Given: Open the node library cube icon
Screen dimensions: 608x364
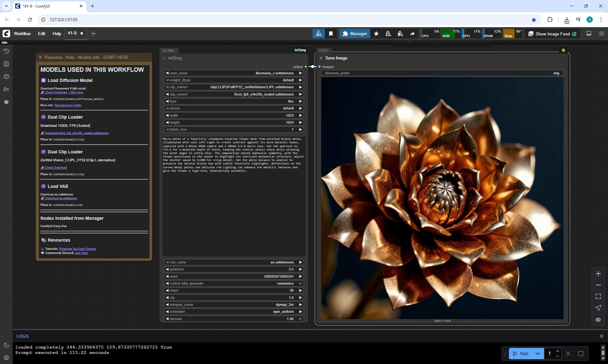Looking at the screenshot, I should point(6,77).
